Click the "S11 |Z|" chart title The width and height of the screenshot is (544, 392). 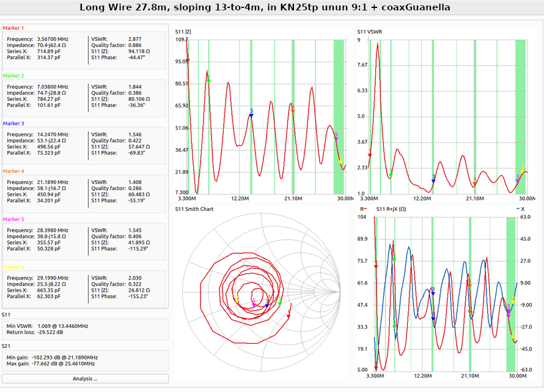point(183,32)
